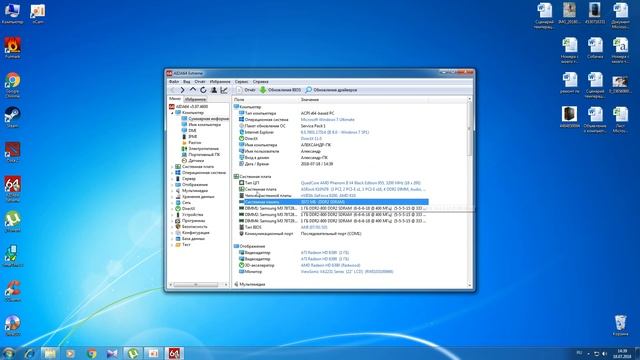Switch to the Избранное tab

pyautogui.click(x=195, y=99)
